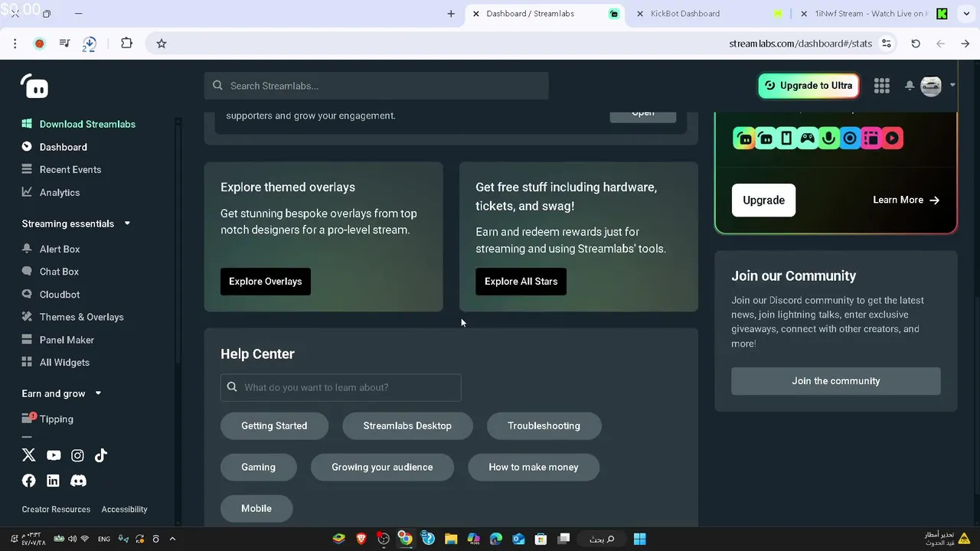Click the blue record circle icon in Ultra card
The image size is (980, 551).
[850, 139]
